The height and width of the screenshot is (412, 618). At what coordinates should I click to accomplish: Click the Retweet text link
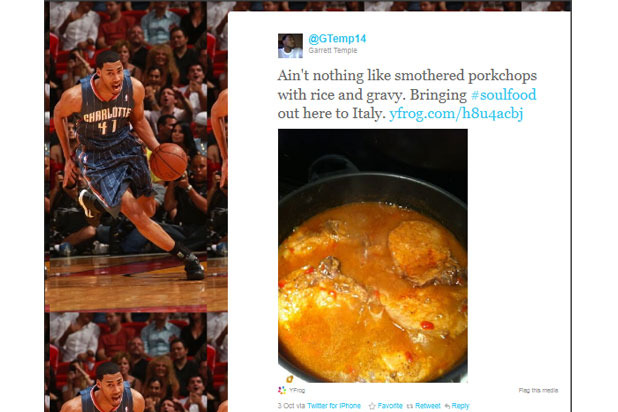(x=428, y=406)
